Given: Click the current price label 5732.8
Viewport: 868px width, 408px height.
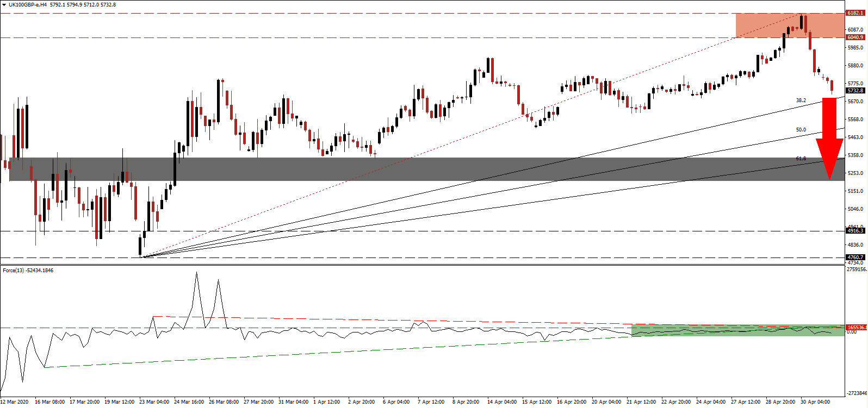Looking at the screenshot, I should pyautogui.click(x=855, y=91).
